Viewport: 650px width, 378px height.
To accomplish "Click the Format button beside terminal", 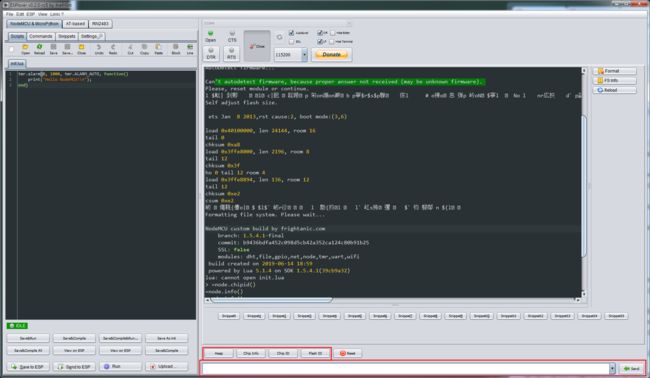I will 614,71.
